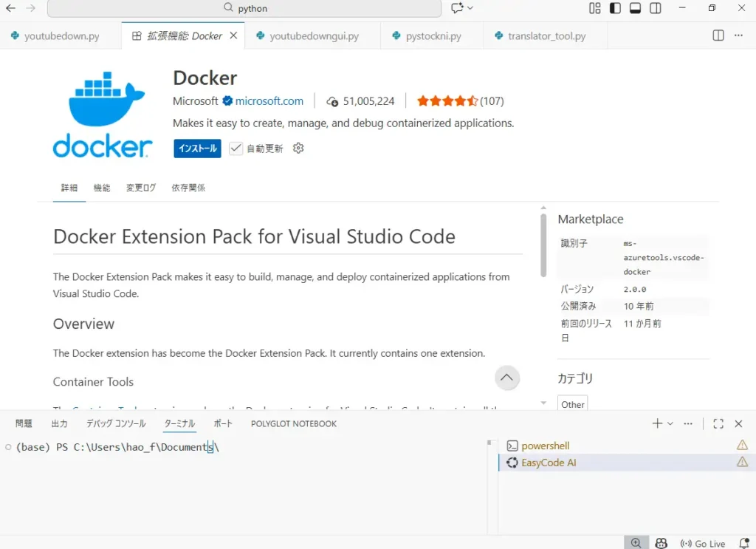Image resolution: width=756 pixels, height=549 pixels.
Task: Toggle primary side bar visibility
Action: [615, 8]
